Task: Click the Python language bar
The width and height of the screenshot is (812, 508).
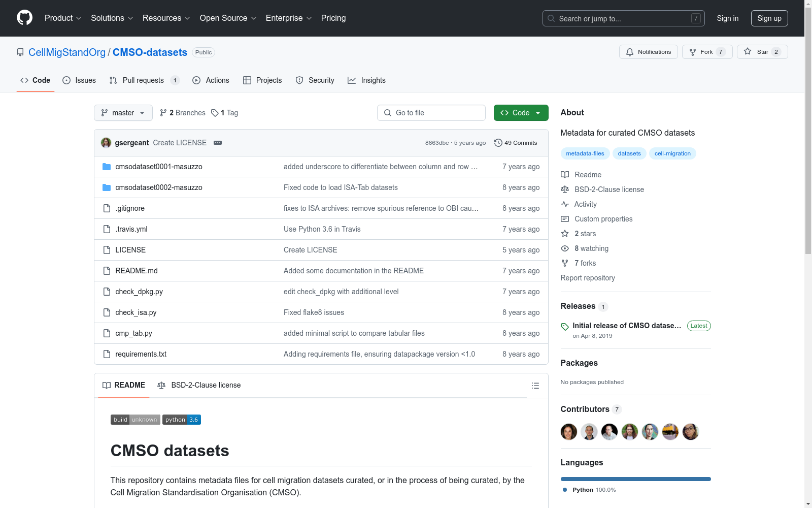Action: pos(636,479)
